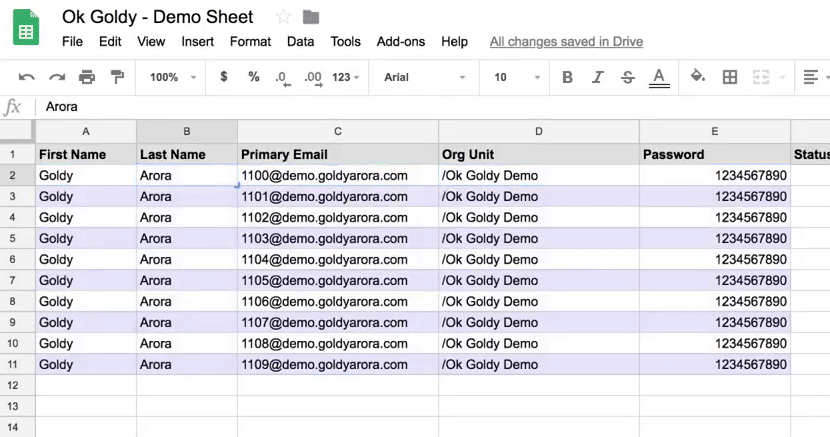Click the Redo arrow icon
This screenshot has width=830, height=437.
point(57,77)
